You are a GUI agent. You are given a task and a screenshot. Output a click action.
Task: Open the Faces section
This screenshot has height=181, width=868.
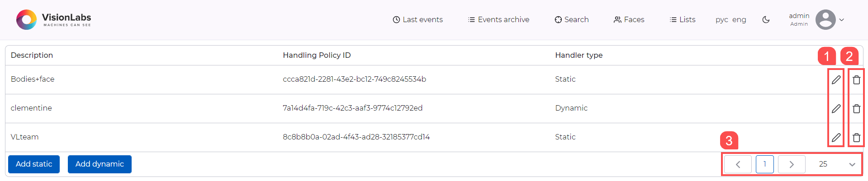pos(629,20)
